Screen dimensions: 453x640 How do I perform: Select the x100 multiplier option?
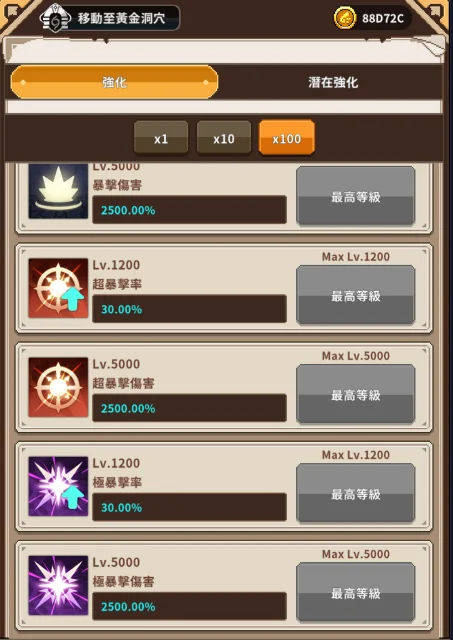click(x=286, y=138)
